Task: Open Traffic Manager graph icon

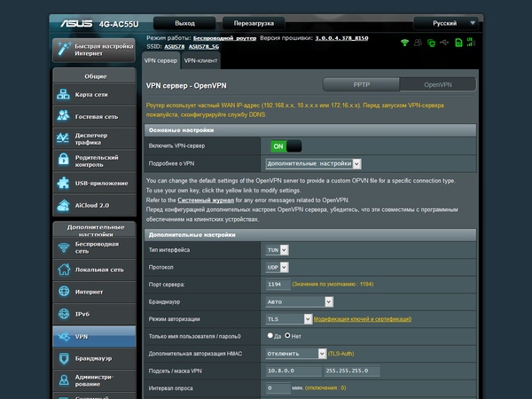Action: click(64, 138)
